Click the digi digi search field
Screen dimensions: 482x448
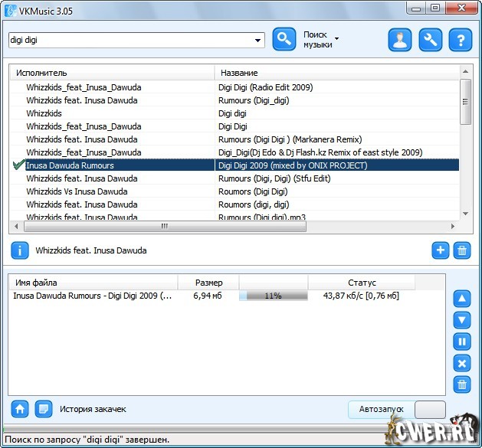click(129, 40)
